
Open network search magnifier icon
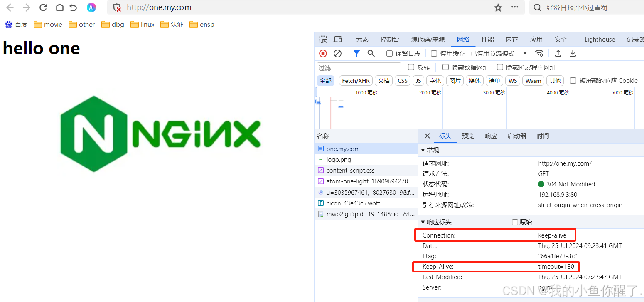[x=371, y=53]
